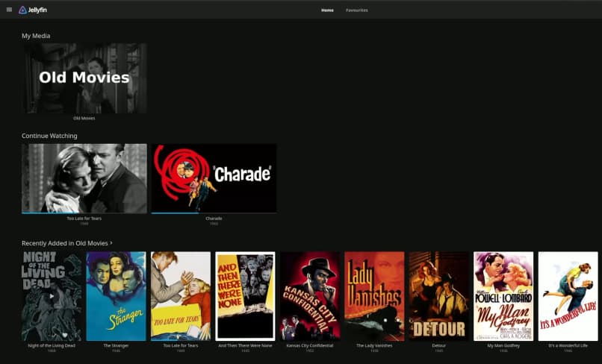Click 'Kansas City Confidential' title text
This screenshot has height=364, width=602.
(310, 345)
